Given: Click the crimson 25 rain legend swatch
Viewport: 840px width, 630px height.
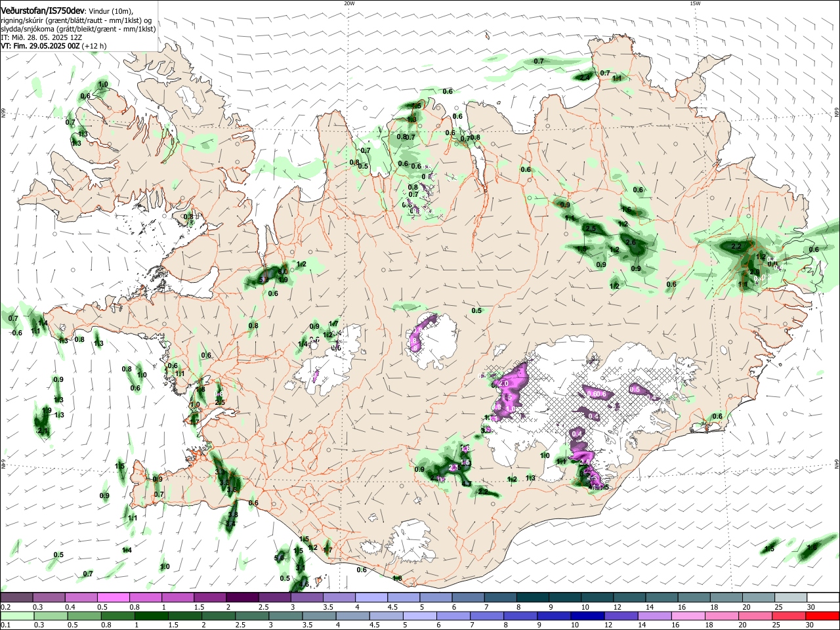Looking at the screenshot, I should 789,616.
